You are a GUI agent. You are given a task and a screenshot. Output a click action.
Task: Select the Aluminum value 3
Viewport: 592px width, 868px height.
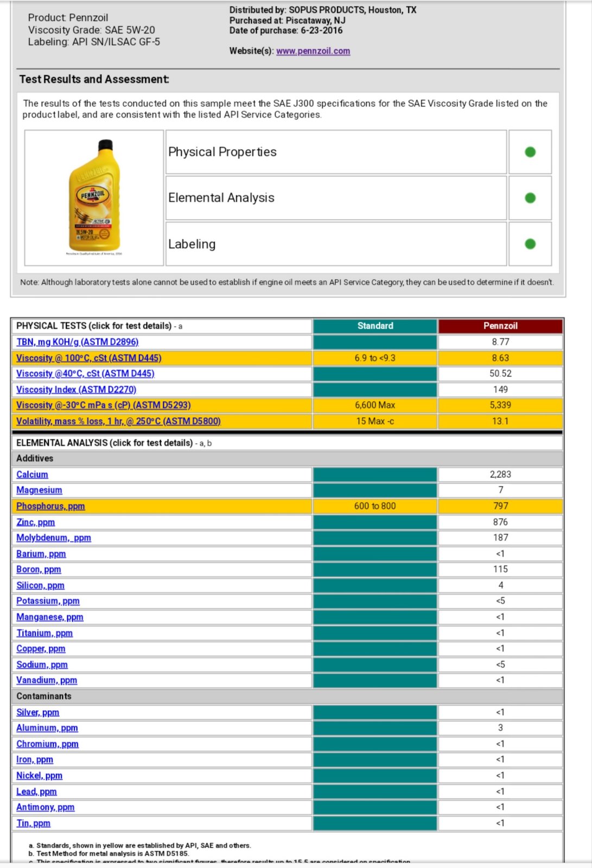tap(500, 728)
